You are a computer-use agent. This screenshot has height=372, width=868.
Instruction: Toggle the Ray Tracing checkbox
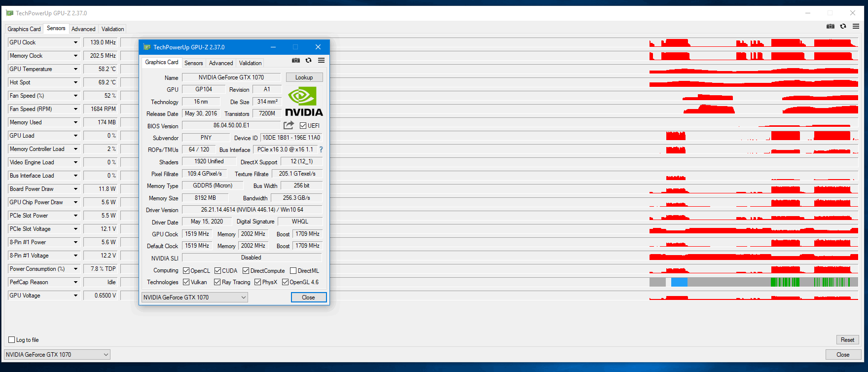click(217, 282)
